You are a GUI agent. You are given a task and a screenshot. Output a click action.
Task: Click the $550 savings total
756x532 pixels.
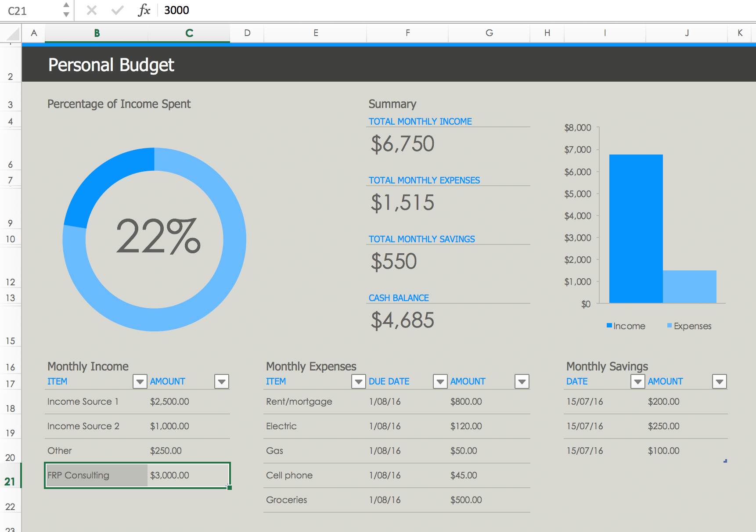pyautogui.click(x=394, y=262)
